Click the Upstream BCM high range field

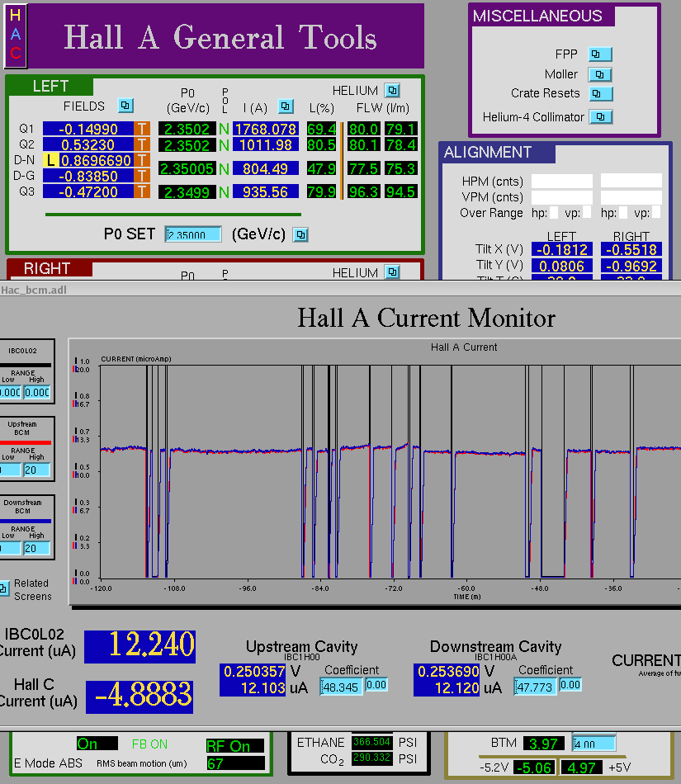[x=36, y=470]
